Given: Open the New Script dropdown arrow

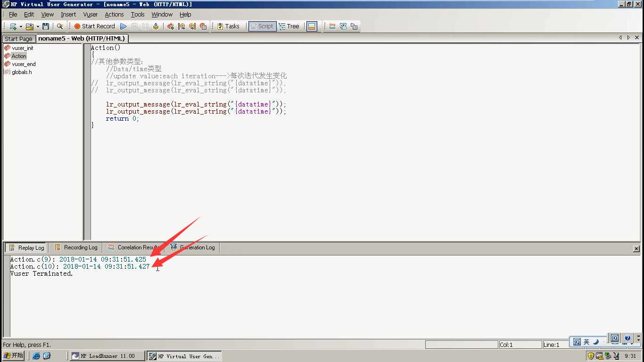Looking at the screenshot, I should [x=21, y=26].
